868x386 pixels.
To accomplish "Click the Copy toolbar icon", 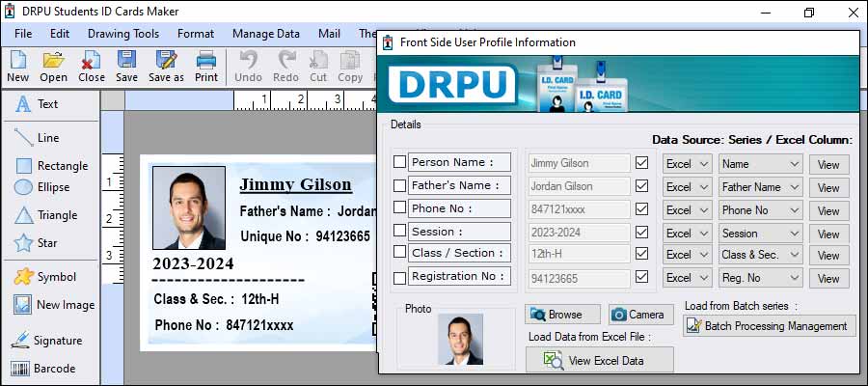I will pyautogui.click(x=350, y=67).
